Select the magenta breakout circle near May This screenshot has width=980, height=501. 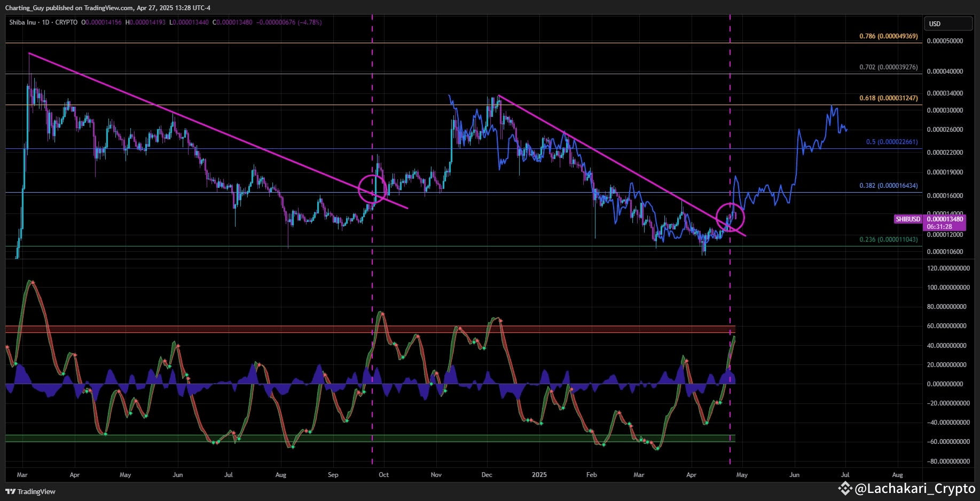point(730,217)
